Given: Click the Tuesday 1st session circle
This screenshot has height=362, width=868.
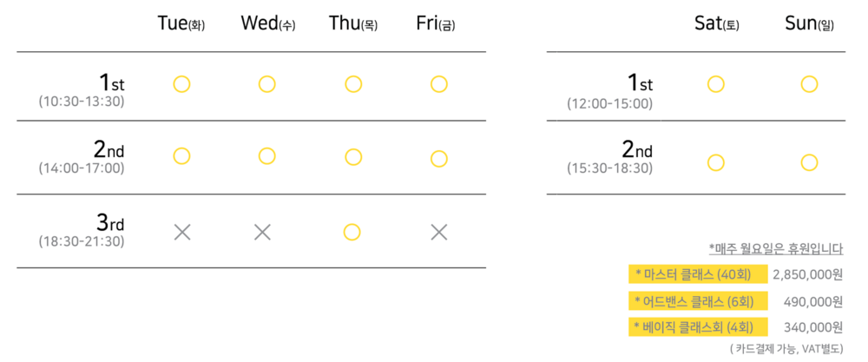Looking at the screenshot, I should [181, 84].
